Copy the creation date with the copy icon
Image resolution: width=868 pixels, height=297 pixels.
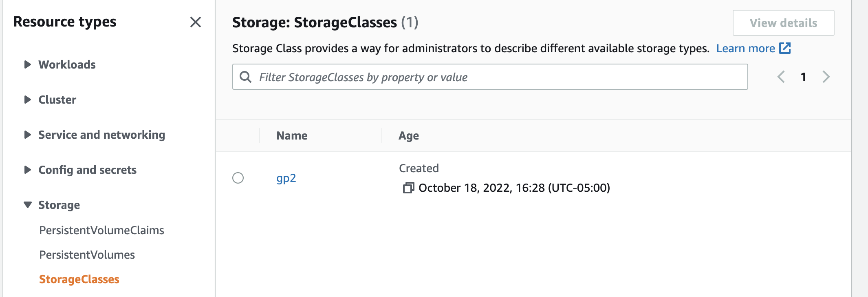[x=408, y=188]
